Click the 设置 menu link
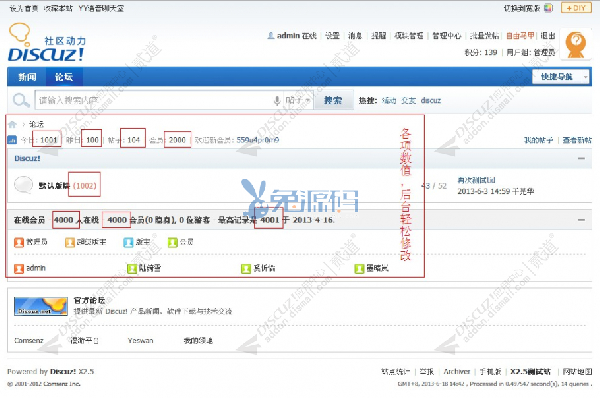Image resolution: width=600 pixels, height=398 pixels. pos(332,36)
